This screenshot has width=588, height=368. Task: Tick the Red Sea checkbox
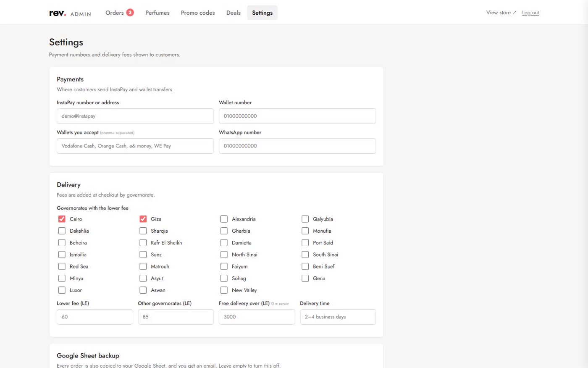point(62,266)
